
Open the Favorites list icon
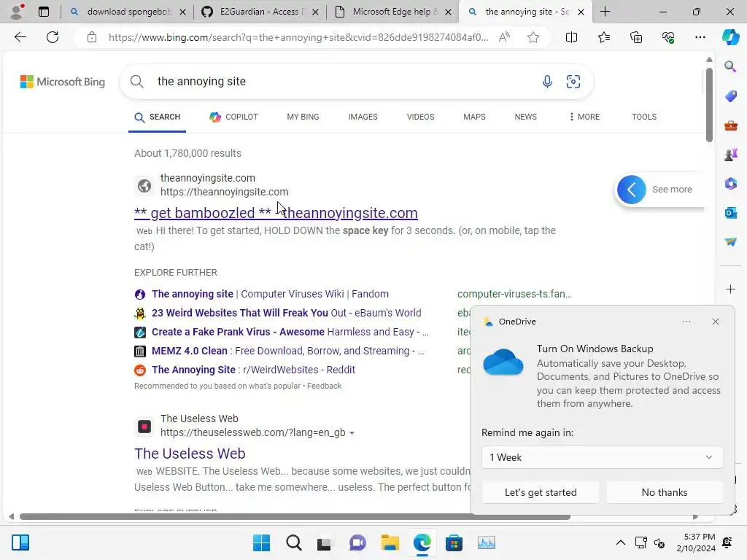[x=603, y=37]
